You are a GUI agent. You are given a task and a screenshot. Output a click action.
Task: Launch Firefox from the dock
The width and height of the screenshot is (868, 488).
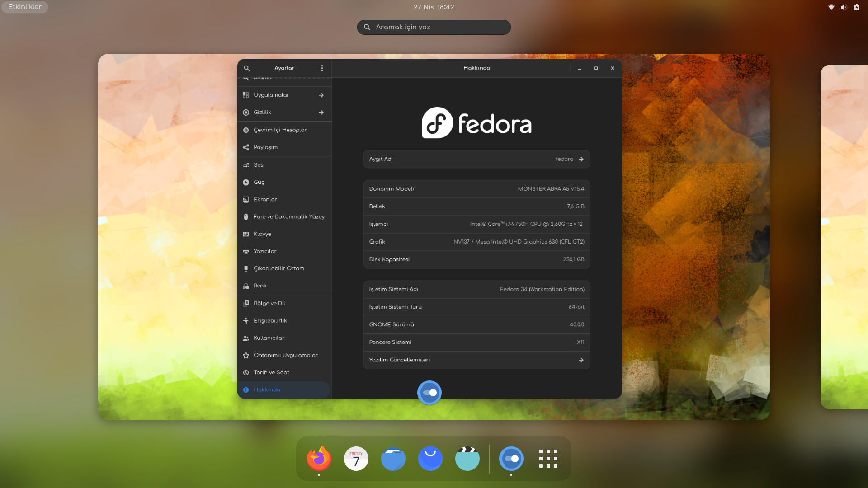click(x=319, y=459)
